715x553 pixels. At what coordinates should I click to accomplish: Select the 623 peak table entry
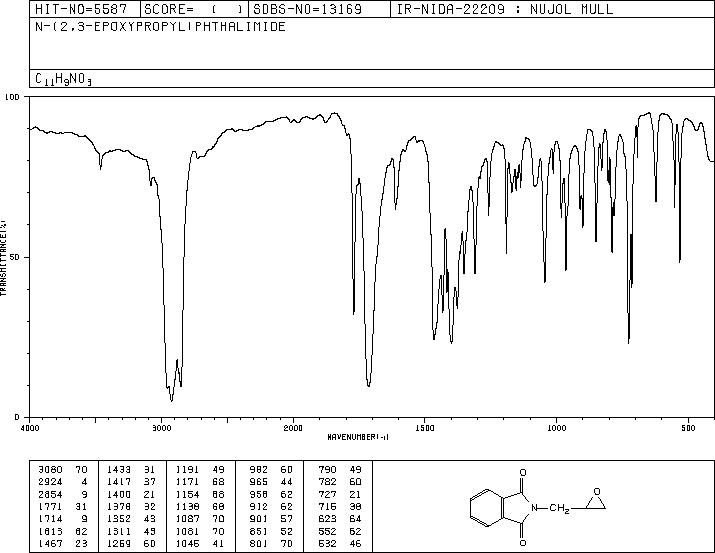pyautogui.click(x=339, y=519)
